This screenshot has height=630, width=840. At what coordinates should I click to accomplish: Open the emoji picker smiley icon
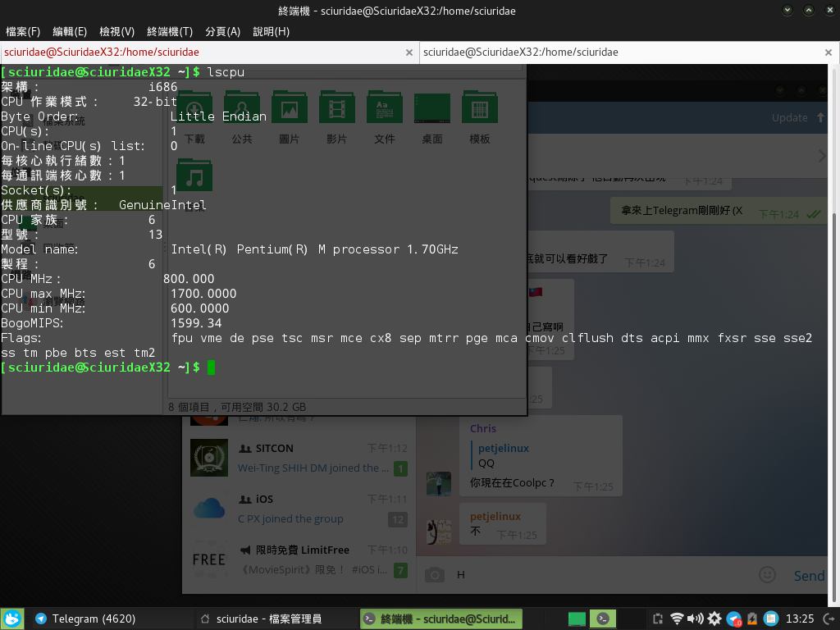coord(767,575)
